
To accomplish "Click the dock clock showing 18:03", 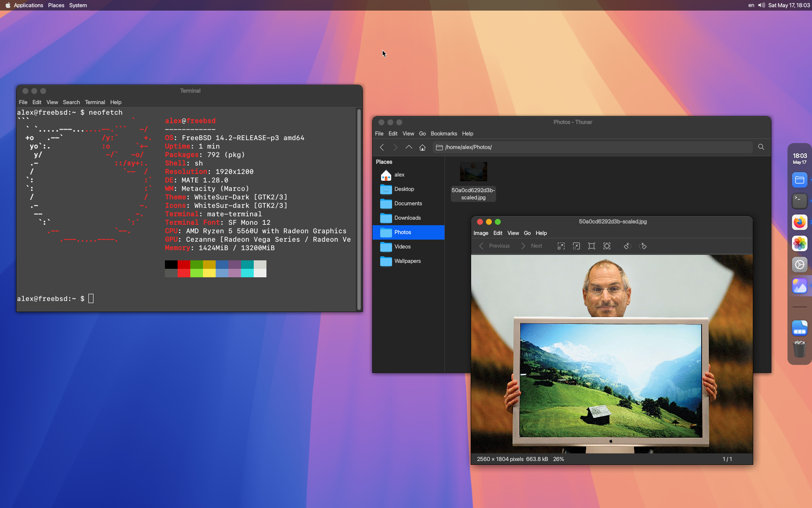I will 800,159.
